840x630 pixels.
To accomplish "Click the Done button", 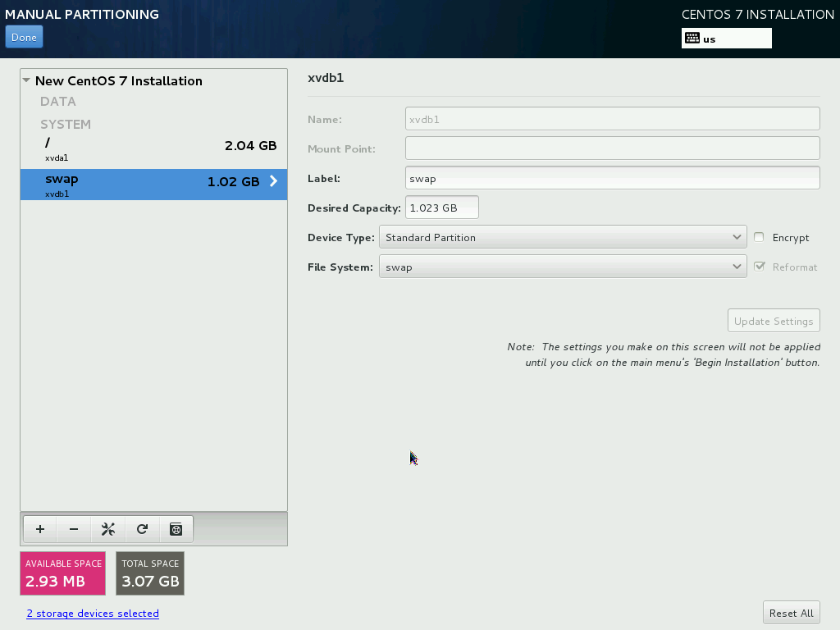I will [24, 38].
